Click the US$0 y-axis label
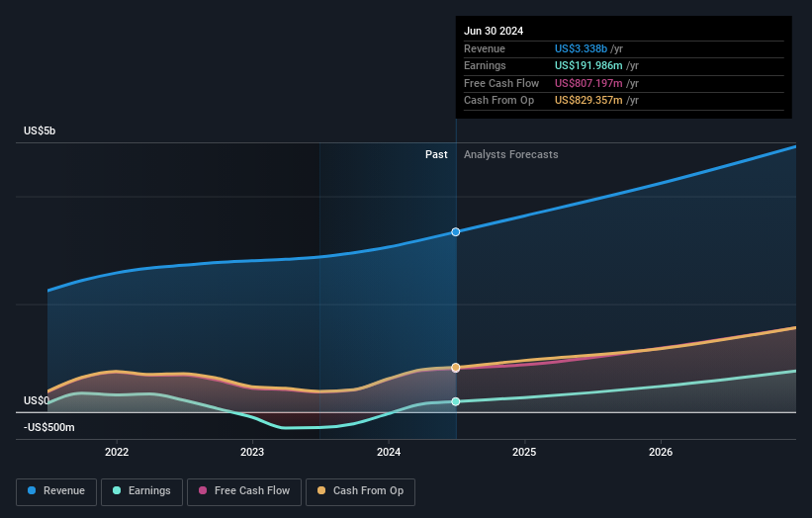Viewport: 812px width, 518px height. 37,400
